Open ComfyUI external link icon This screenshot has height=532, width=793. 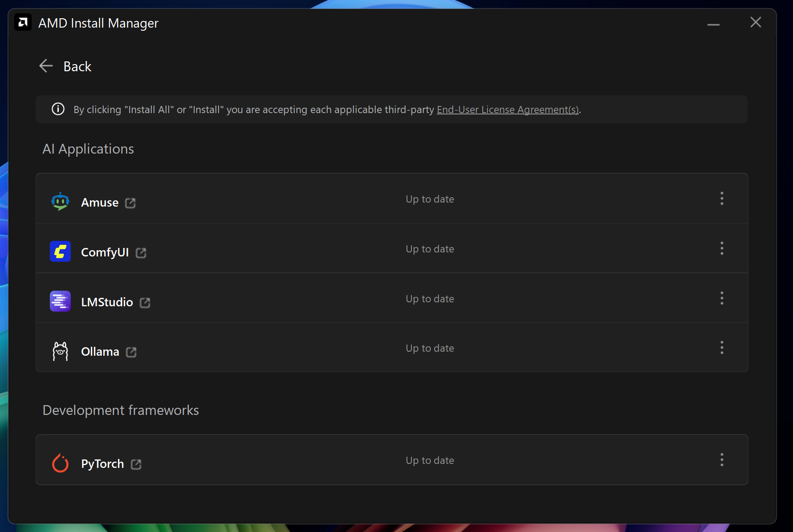pos(141,253)
